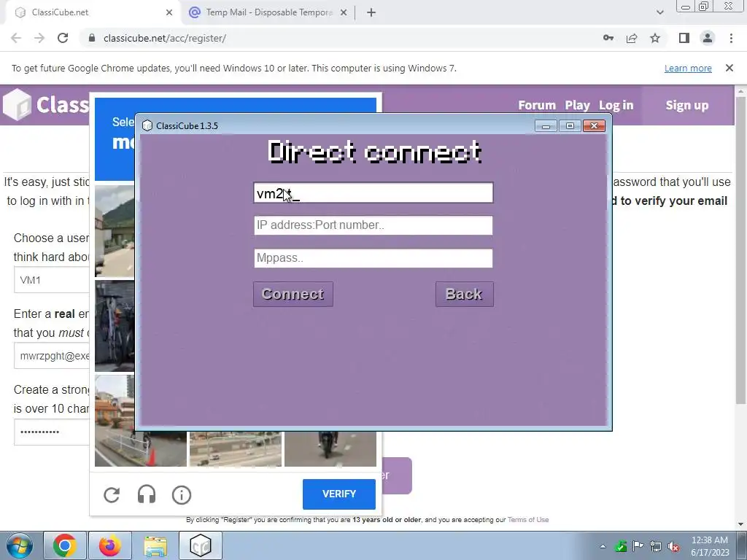The image size is (747, 560).
Task: Click the address bar URL
Action: (x=165, y=38)
